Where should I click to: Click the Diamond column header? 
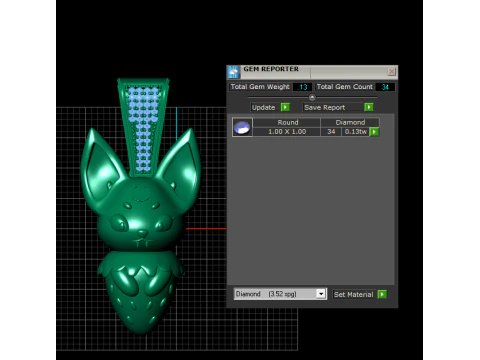pos(350,122)
